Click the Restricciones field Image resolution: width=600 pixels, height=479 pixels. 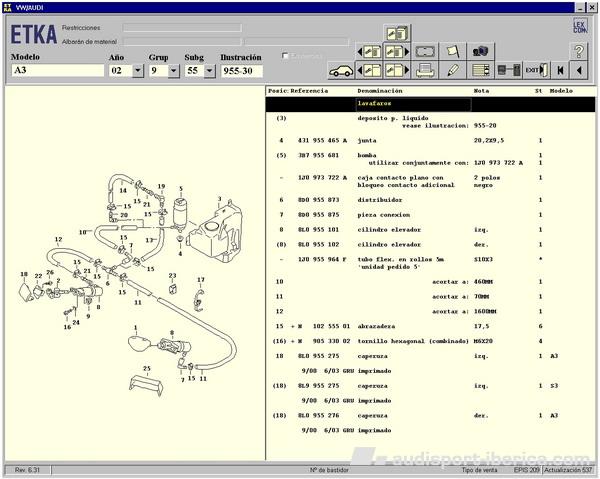[x=182, y=28]
